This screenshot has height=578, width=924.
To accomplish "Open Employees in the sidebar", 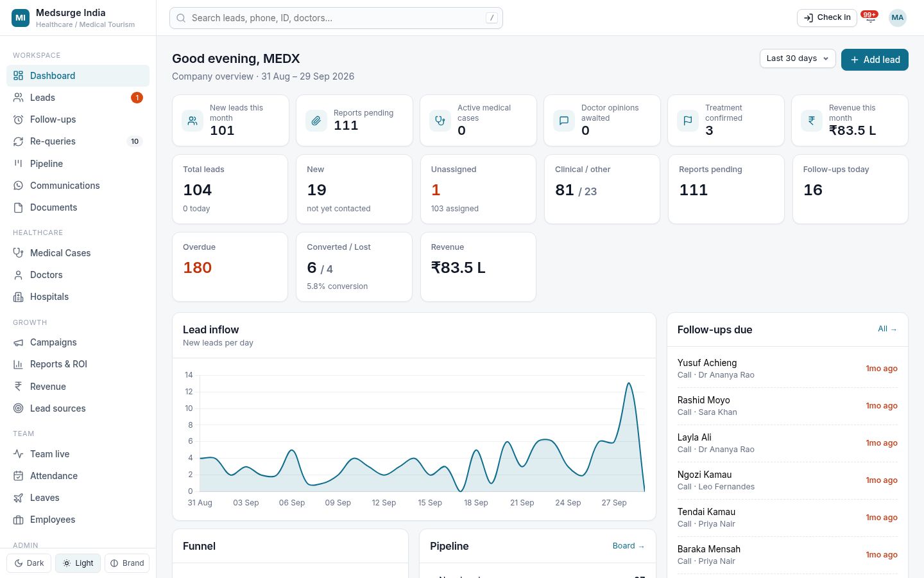I will 78,520.
